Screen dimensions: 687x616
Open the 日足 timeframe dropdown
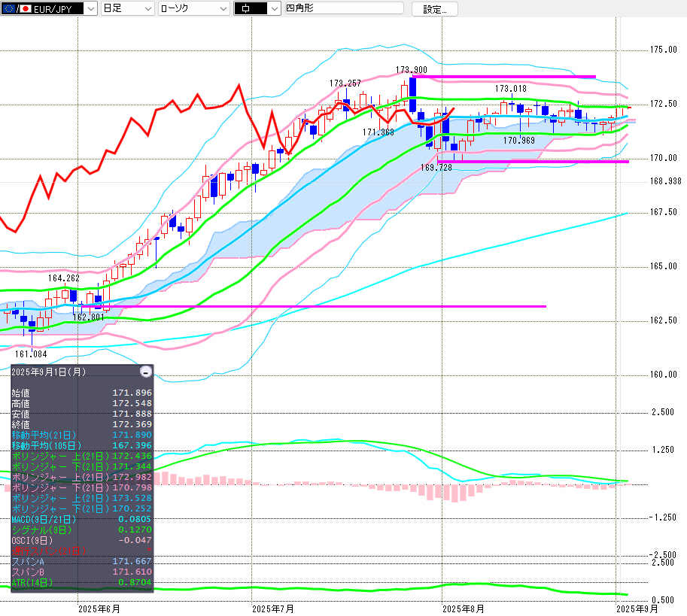[x=127, y=8]
